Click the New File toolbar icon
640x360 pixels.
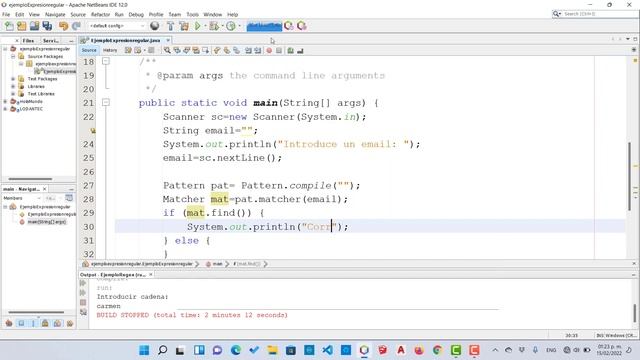[x=9, y=26]
